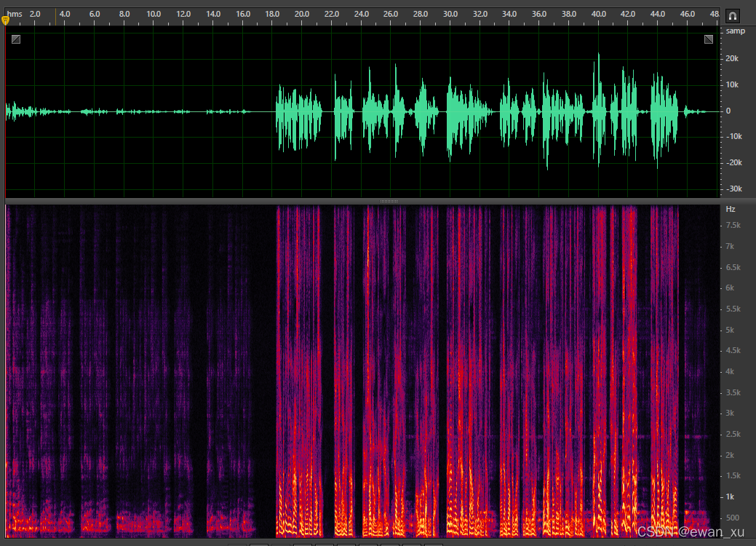
Task: Click the fade-out handle on the waveform
Action: 708,39
